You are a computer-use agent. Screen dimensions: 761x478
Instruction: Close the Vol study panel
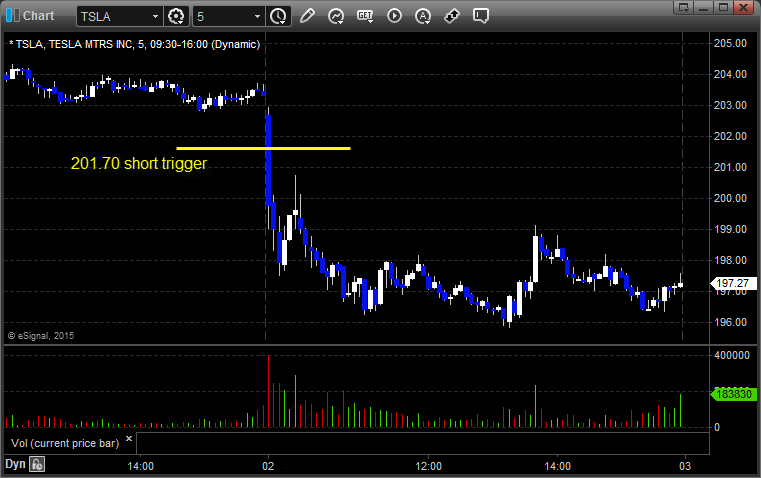click(129, 439)
